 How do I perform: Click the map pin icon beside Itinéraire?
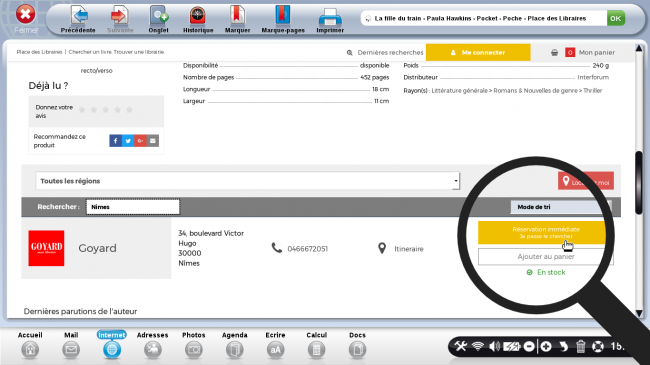click(x=382, y=248)
